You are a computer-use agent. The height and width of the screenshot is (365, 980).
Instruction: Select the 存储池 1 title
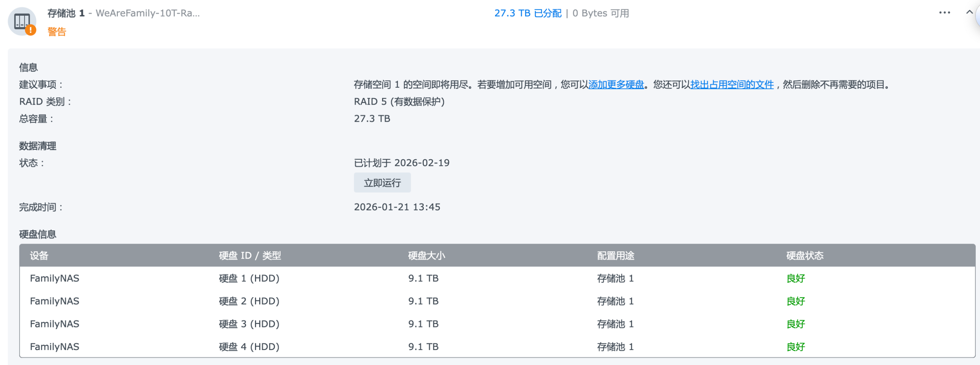click(66, 13)
